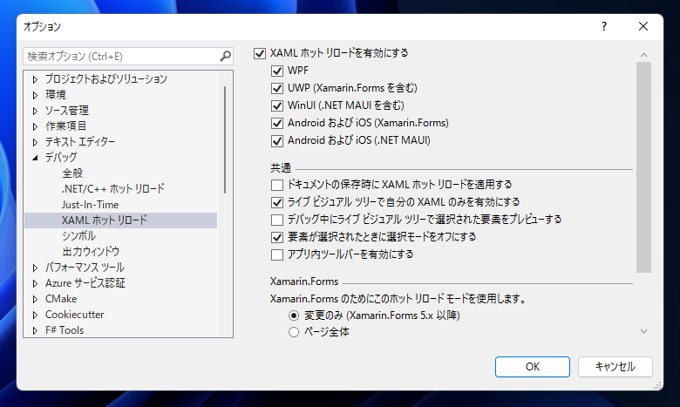The image size is (680, 407).
Task: Select テキスト エディター category label
Action: pyautogui.click(x=80, y=141)
